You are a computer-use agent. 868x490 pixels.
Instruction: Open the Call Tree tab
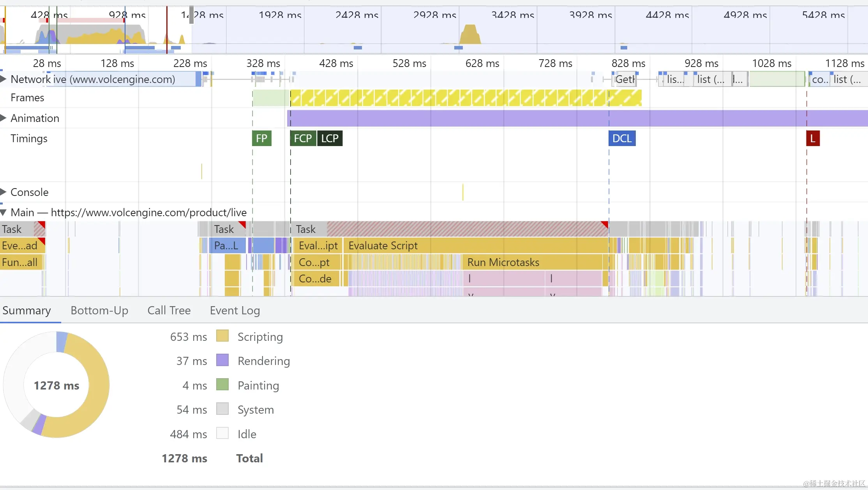click(169, 310)
